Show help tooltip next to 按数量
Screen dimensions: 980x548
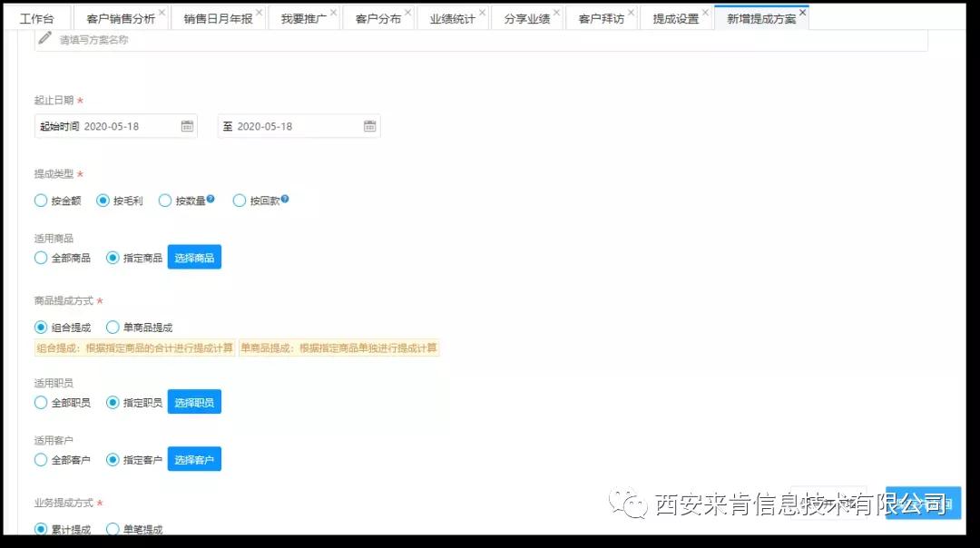tap(211, 199)
